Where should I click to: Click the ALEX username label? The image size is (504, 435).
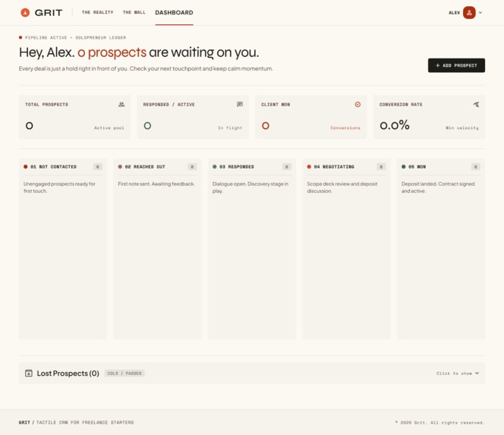[x=454, y=13]
